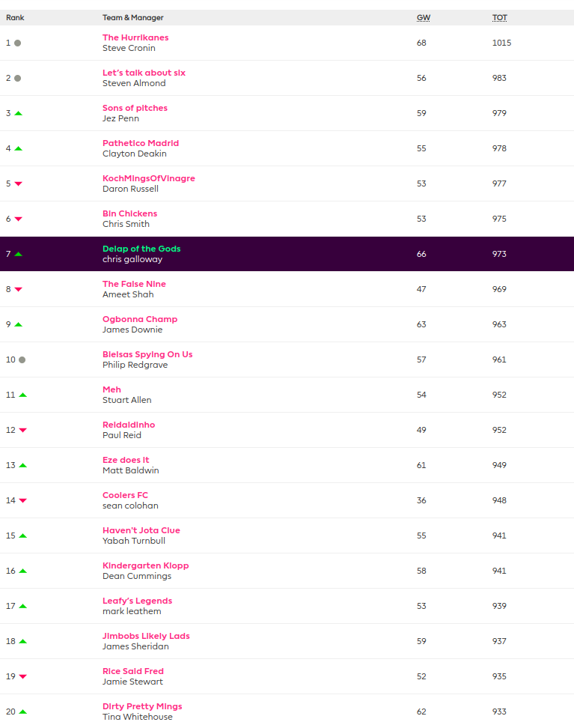Open Bielsas Spying On Us team
Viewport: 574px width, 728px height.
point(147,354)
